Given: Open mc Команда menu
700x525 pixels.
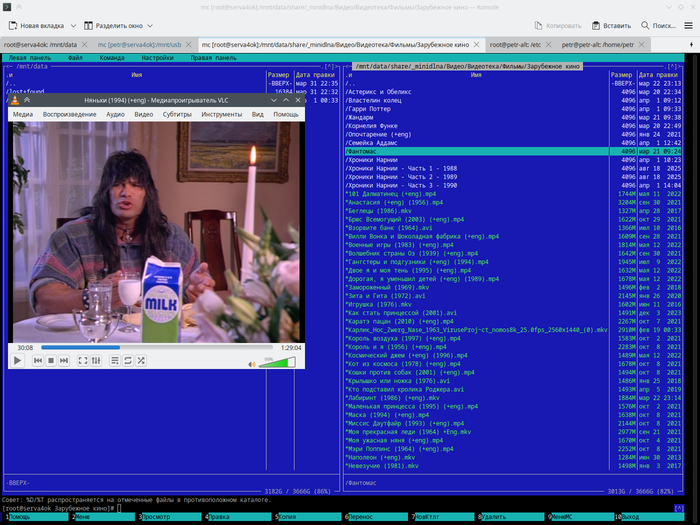Looking at the screenshot, I should pos(112,58).
